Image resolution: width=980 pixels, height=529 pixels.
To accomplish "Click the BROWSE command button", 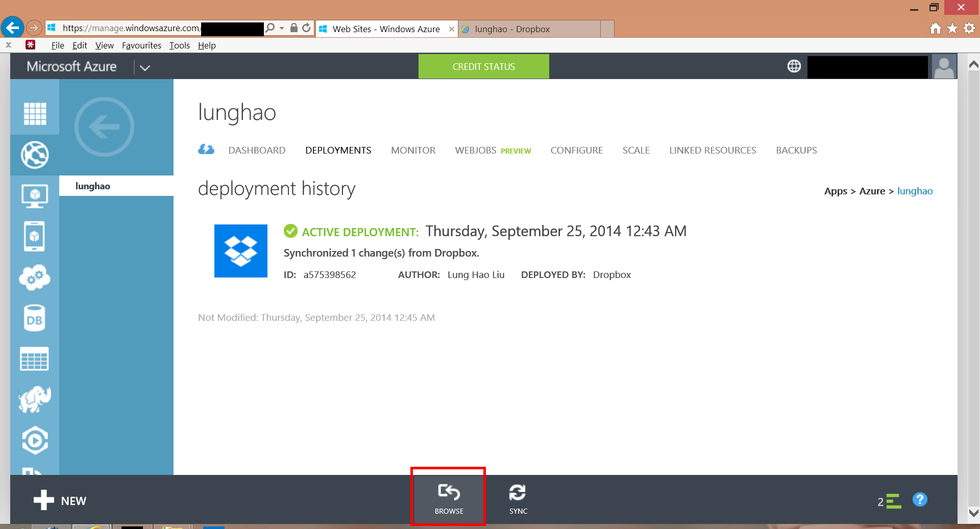I will pyautogui.click(x=449, y=498).
